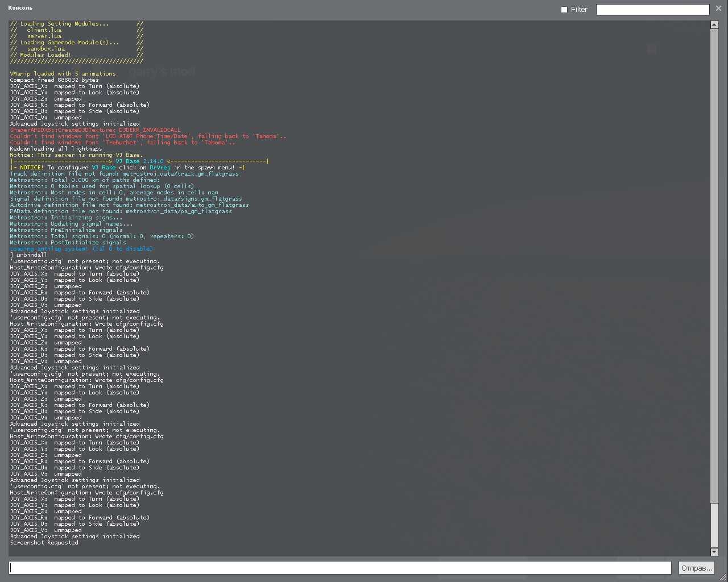Select the 'Modules Loaded!' line
The height and width of the screenshot is (582, 728).
(x=76, y=55)
